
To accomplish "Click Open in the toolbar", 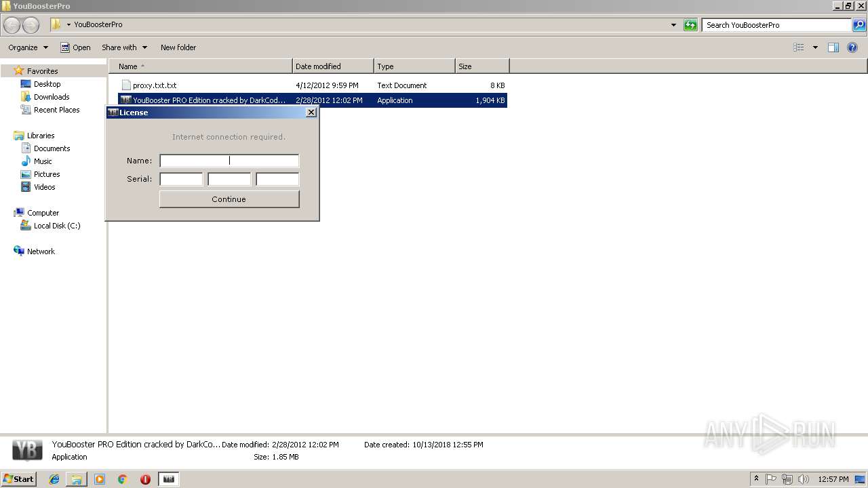I will pyautogui.click(x=75, y=47).
